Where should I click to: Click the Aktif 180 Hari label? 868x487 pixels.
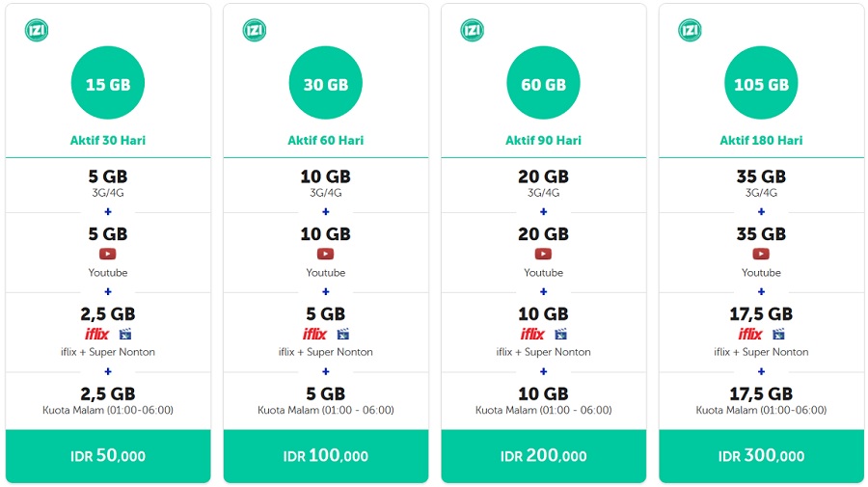pyautogui.click(x=761, y=141)
